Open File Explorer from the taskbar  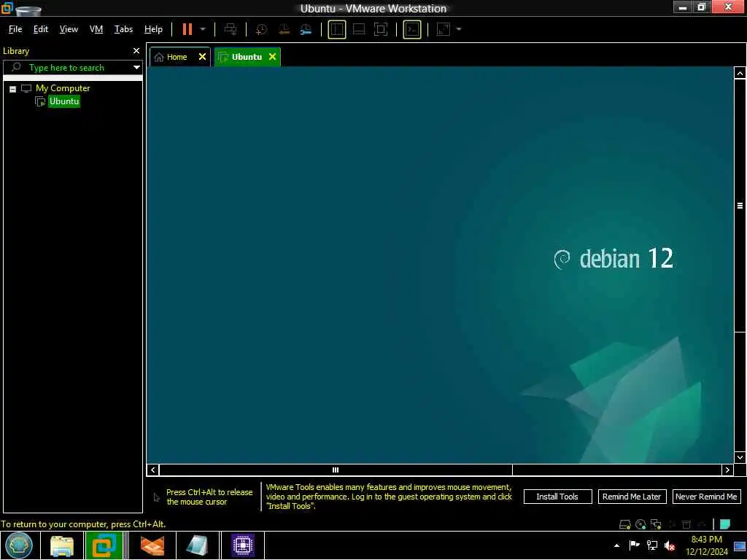tap(62, 545)
